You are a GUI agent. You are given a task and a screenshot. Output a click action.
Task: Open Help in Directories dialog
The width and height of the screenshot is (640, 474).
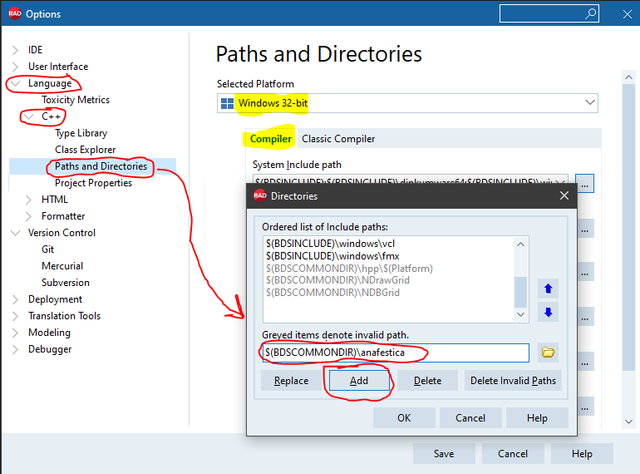(537, 418)
